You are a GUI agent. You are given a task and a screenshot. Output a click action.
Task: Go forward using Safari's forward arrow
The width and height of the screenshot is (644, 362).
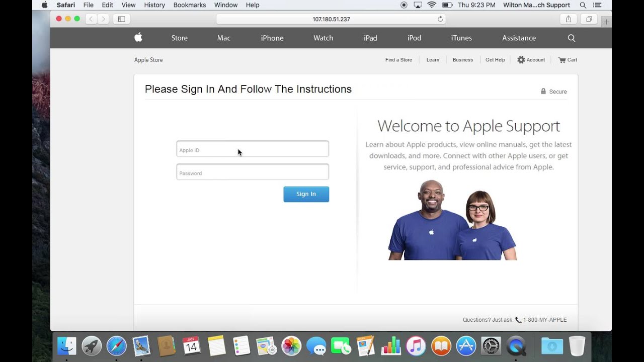[x=103, y=19]
